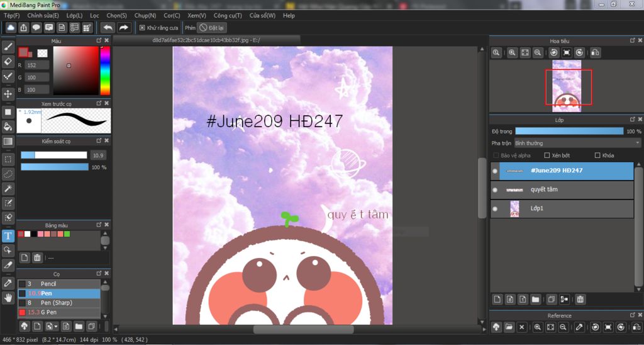This screenshot has height=345, width=644.
Task: Click the canvas horizontal scrollbar
Action: point(303,329)
